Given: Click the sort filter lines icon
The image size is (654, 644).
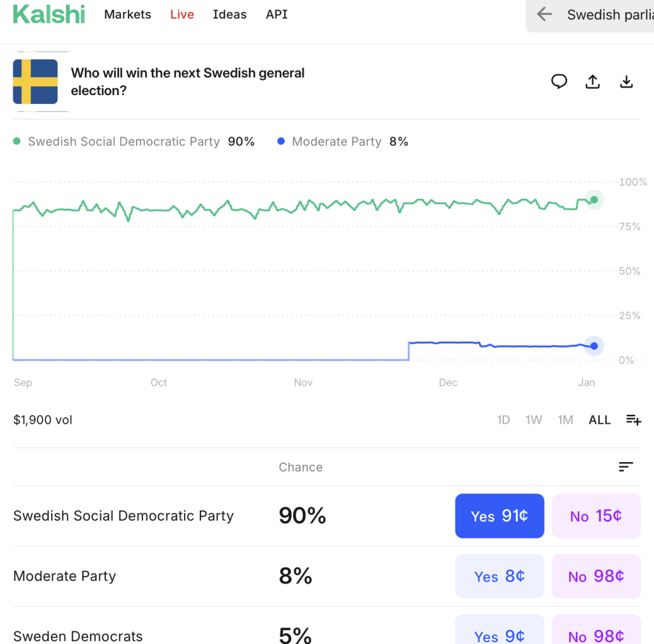Looking at the screenshot, I should tap(626, 467).
